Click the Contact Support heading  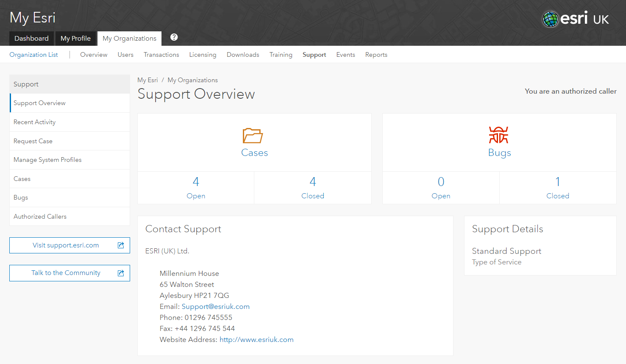(x=183, y=229)
